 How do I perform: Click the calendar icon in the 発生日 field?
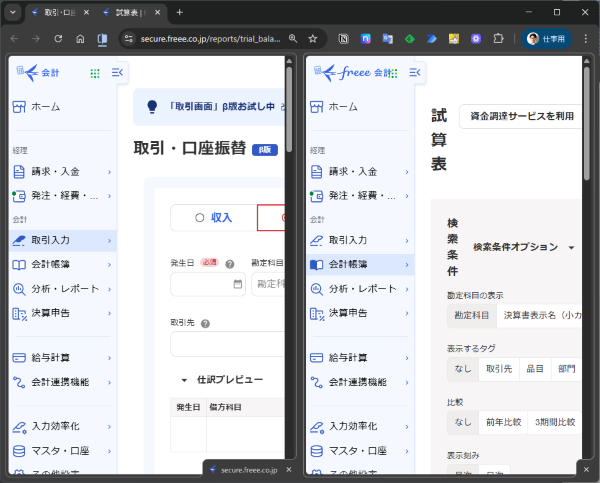(237, 284)
